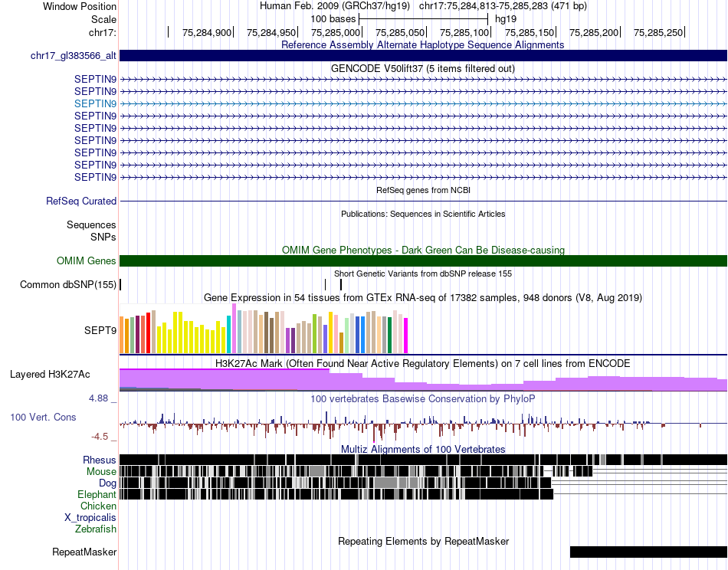Open Short Genetic Variants from dbSNP release 155

pos(422,274)
